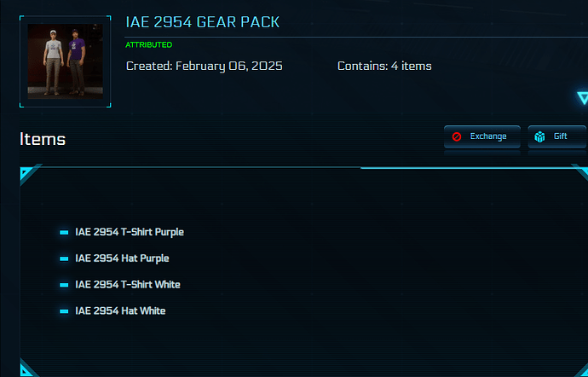Click the red prohibition icon on Exchange
Viewport: 588px width, 377px height.
(x=457, y=136)
